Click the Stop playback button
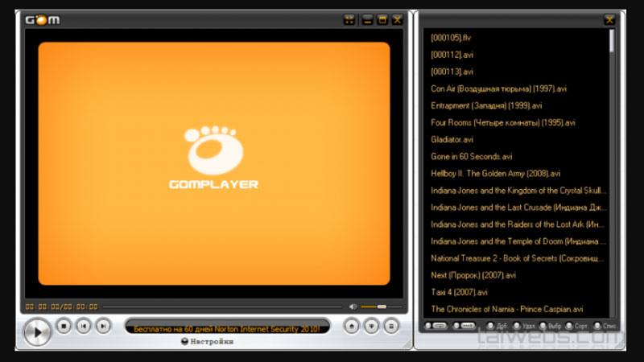The height and width of the screenshot is (362, 644). tap(64, 326)
